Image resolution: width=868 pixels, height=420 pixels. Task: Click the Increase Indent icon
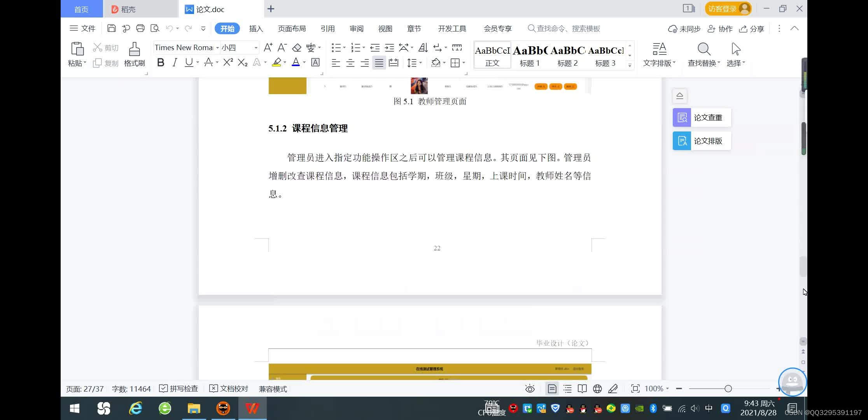click(389, 47)
